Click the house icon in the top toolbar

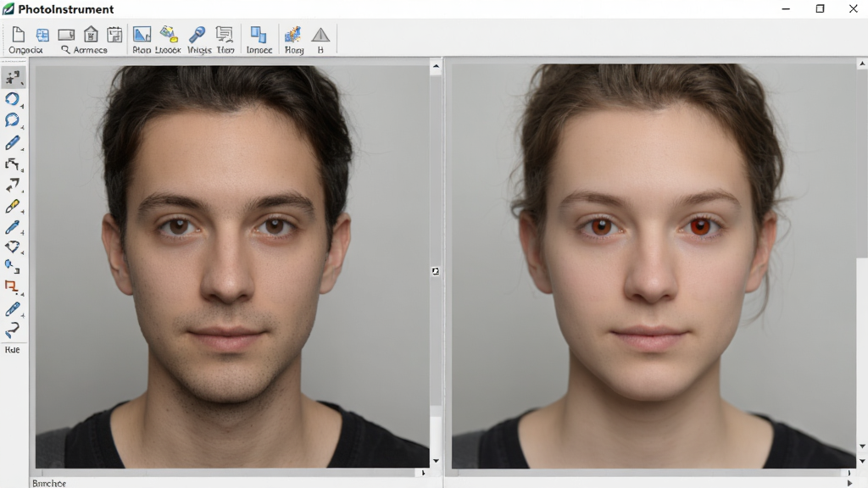click(x=91, y=34)
